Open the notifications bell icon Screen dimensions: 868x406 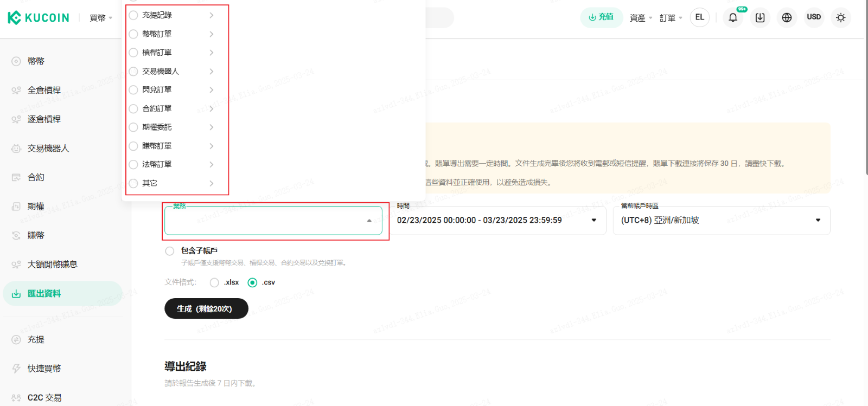pyautogui.click(x=733, y=17)
